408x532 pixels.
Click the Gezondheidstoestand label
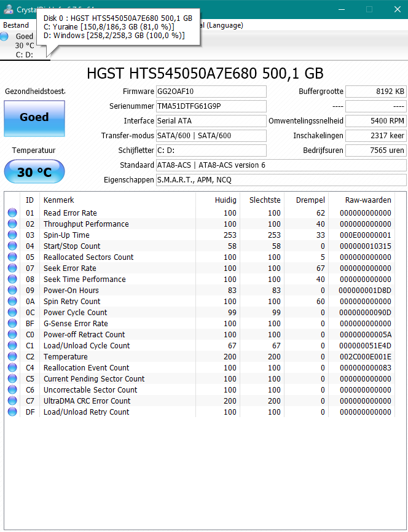[x=35, y=92]
